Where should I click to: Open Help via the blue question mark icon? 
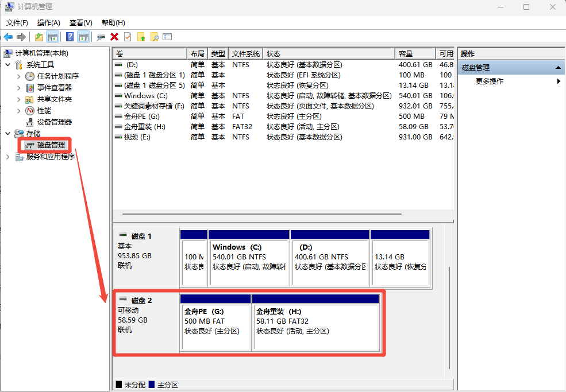(70, 37)
